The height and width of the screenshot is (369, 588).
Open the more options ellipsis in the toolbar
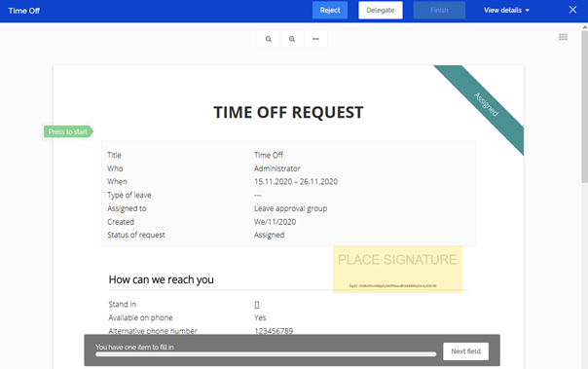315,39
